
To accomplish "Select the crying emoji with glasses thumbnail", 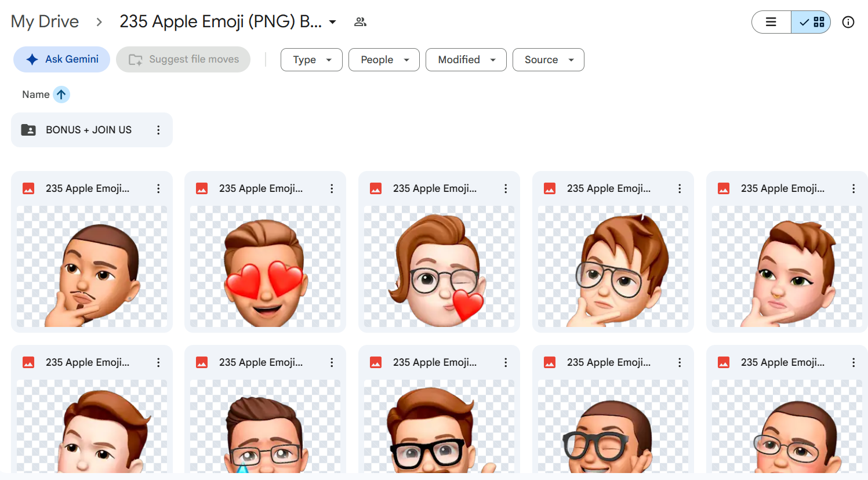I will point(265,426).
